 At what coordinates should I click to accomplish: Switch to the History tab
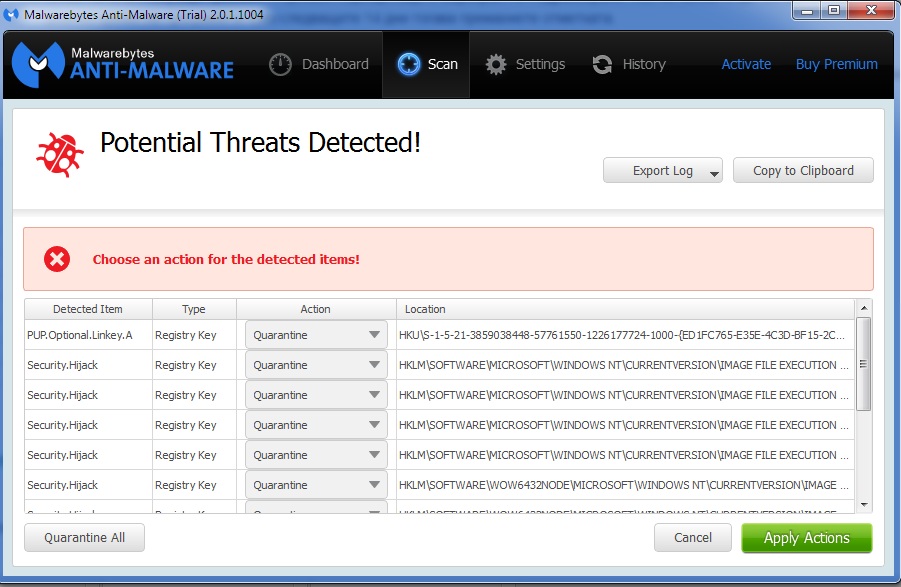coord(629,64)
